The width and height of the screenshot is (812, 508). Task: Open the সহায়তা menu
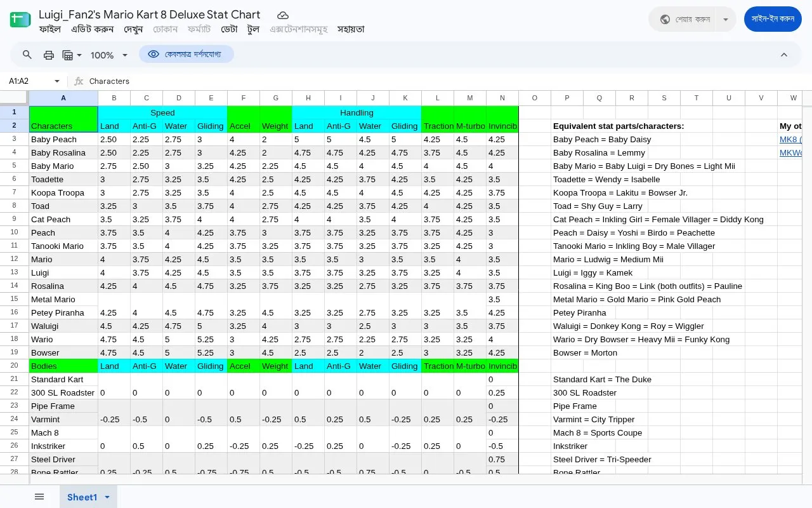pyautogui.click(x=351, y=29)
